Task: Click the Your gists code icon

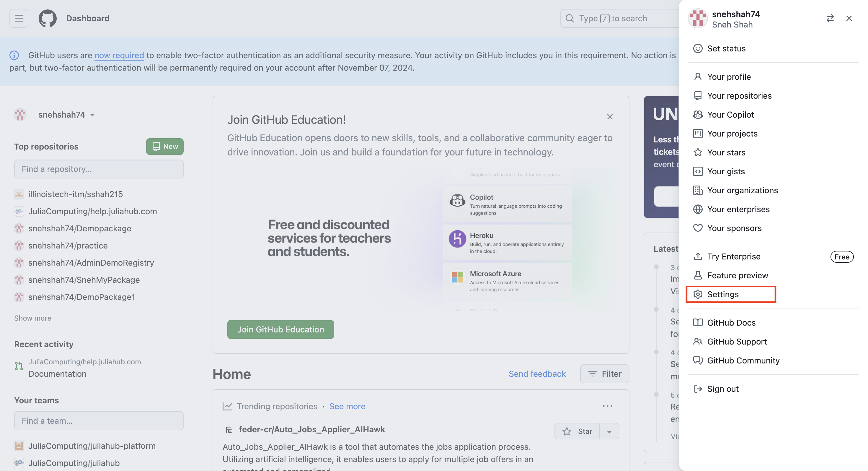Action: coord(698,171)
